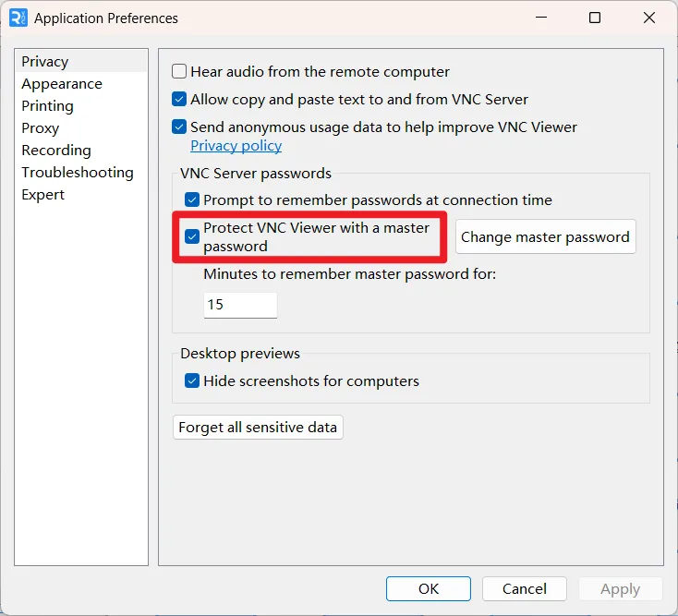The image size is (678, 616).
Task: Uncheck Protect VNC Viewer with a master password
Action: [x=192, y=236]
